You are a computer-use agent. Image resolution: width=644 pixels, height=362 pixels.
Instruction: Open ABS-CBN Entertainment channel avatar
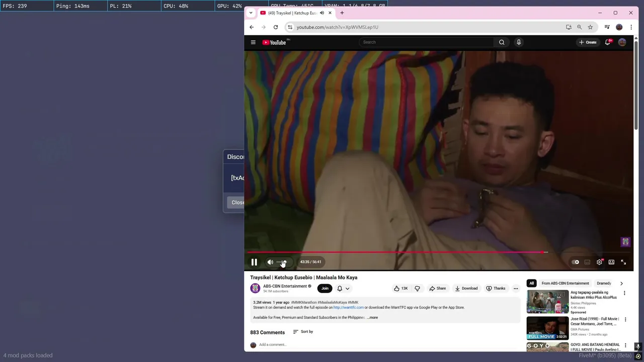(x=255, y=288)
